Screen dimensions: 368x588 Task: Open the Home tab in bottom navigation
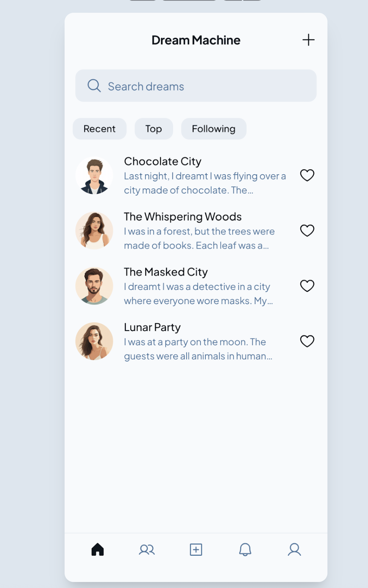coord(98,549)
